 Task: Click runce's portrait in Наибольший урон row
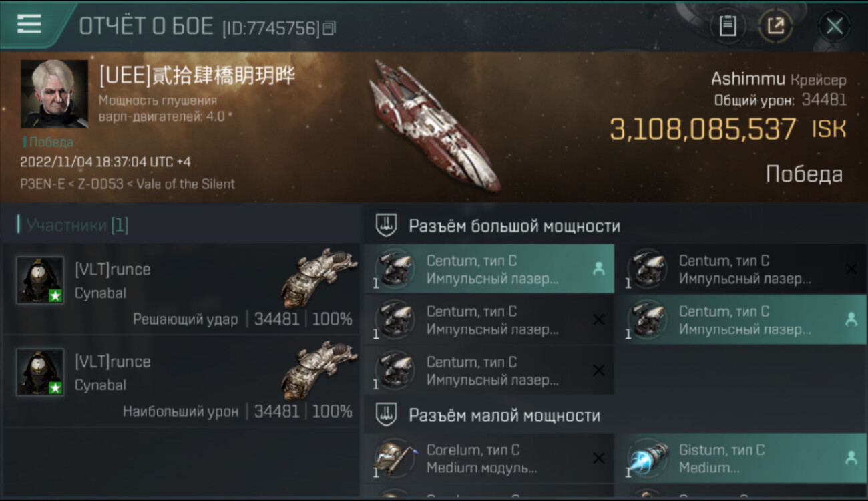40,372
